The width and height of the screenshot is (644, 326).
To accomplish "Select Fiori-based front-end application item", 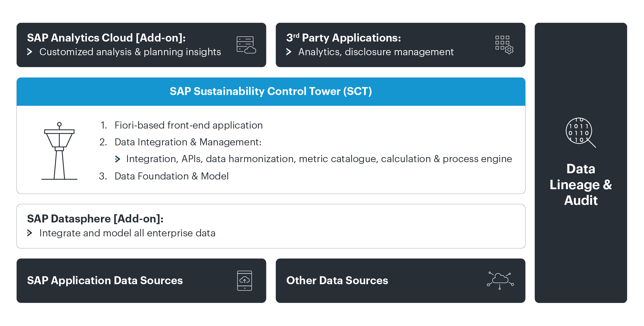I will coord(189,125).
